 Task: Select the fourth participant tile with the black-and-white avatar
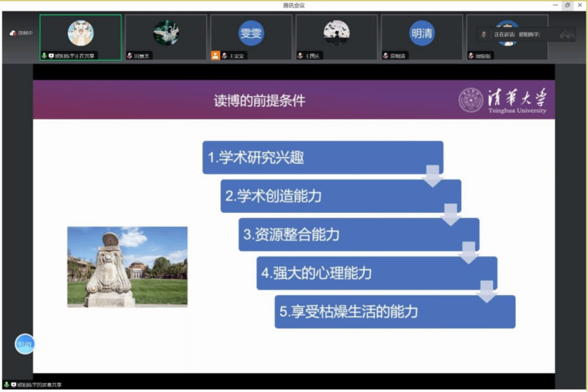[x=336, y=37]
